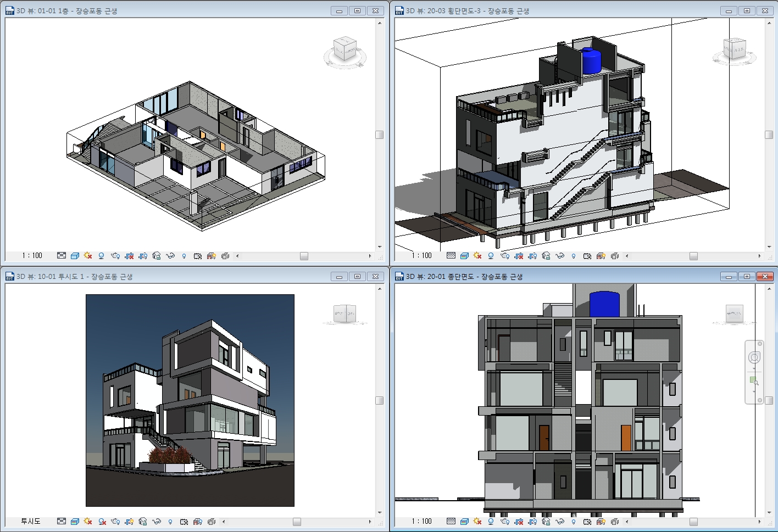Viewport: 778px width, 532px height.
Task: Toggle sun path in 20-03 횡단면도 view
Action: click(x=477, y=256)
